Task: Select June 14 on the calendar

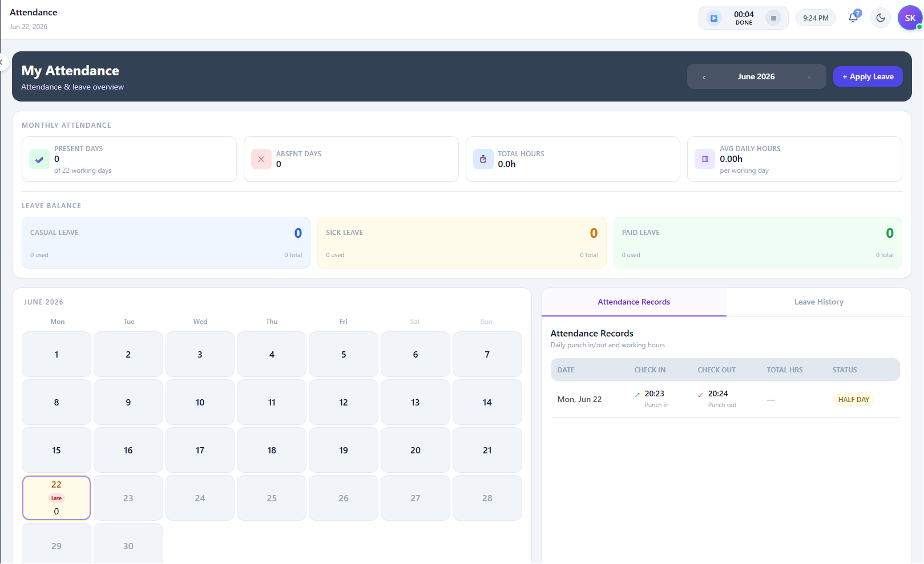Action: click(487, 402)
